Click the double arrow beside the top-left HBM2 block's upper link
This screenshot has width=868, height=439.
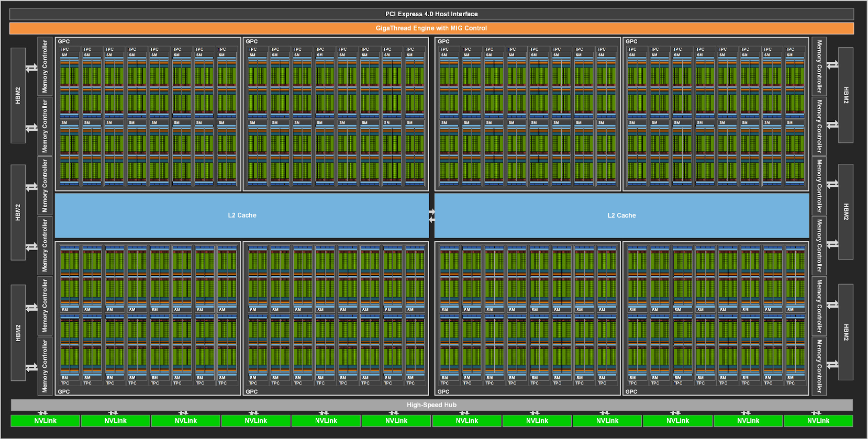[32, 68]
